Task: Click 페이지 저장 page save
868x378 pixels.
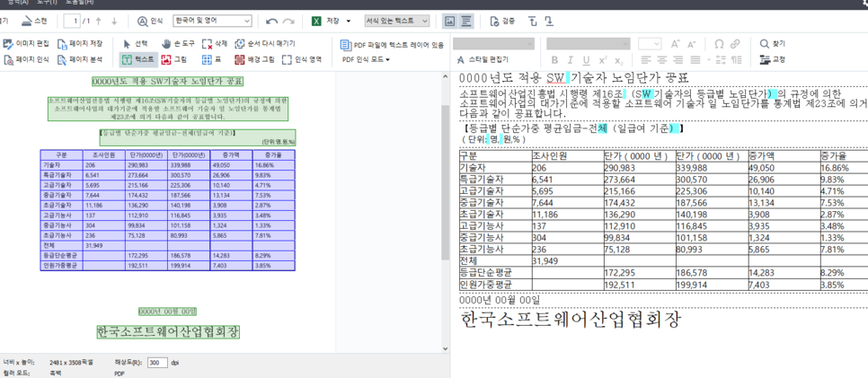Action: [x=81, y=44]
